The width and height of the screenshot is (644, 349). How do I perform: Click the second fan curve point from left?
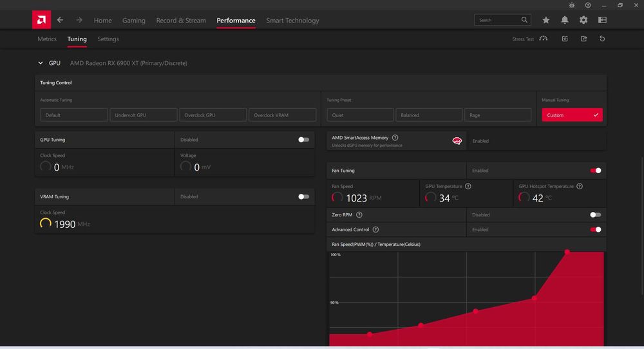pyautogui.click(x=421, y=325)
